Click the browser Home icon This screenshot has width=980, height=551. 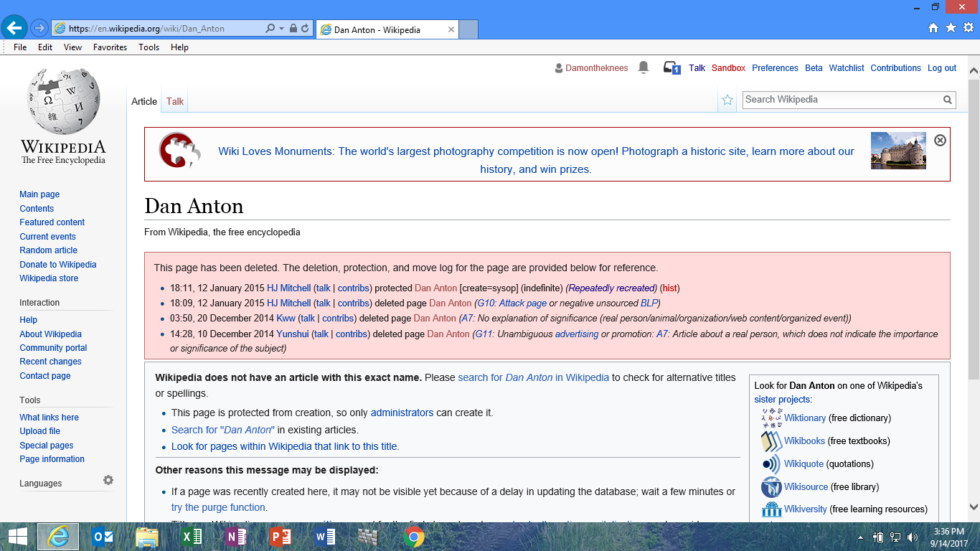pyautogui.click(x=933, y=28)
